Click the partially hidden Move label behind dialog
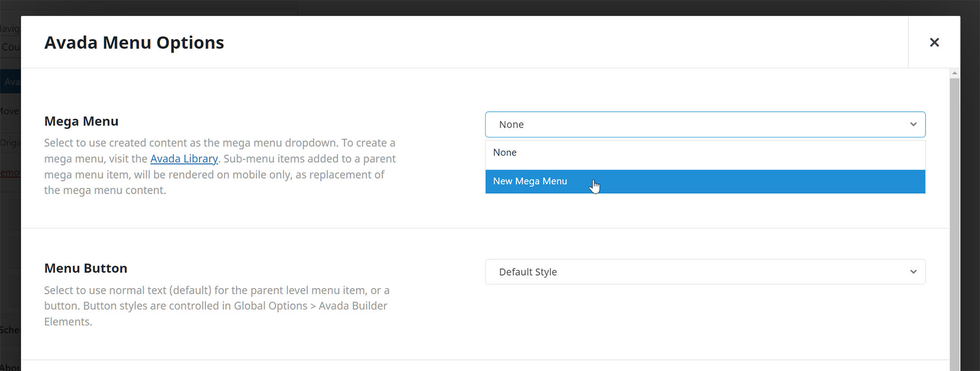 10,111
